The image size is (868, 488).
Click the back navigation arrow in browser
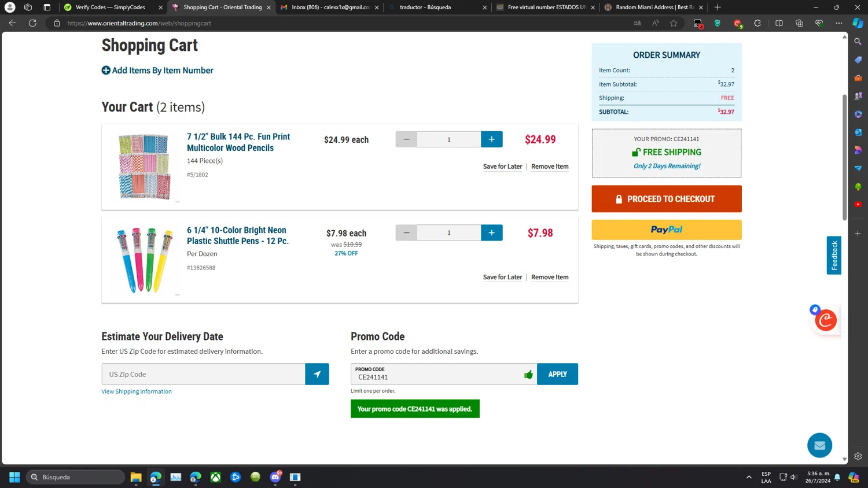13,23
